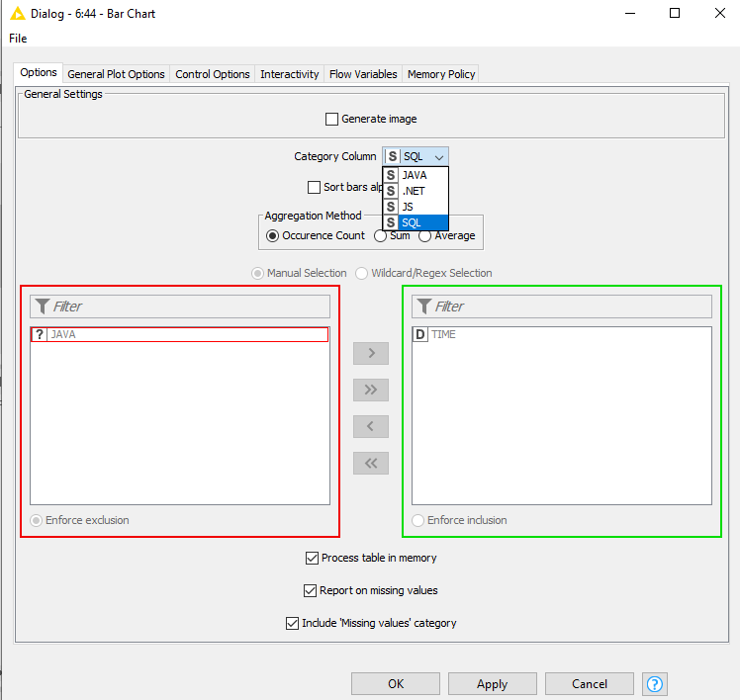Screen dimensions: 740x700
Task: Click the funnel icon in the exclusion filter
Action: tap(43, 306)
